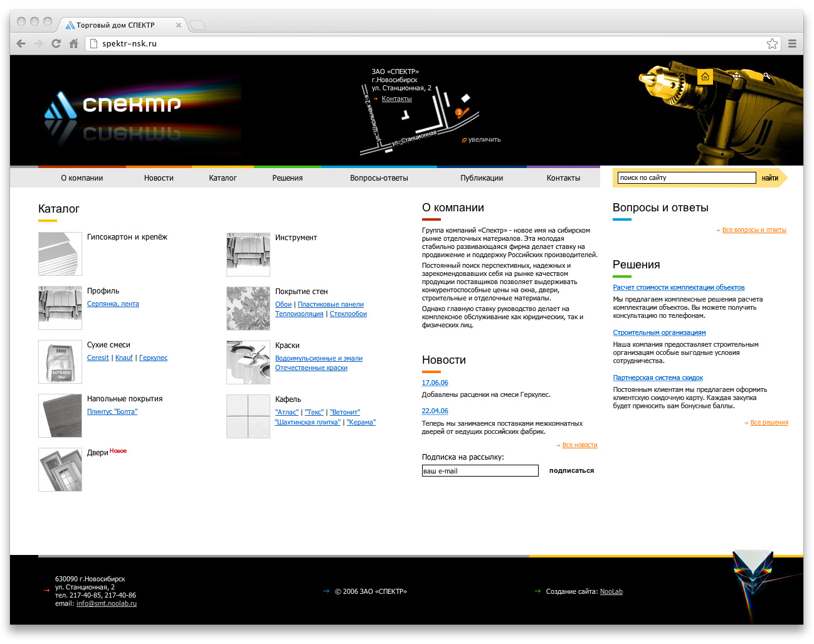Click the browser back arrow
This screenshot has height=644, width=814.
21,43
